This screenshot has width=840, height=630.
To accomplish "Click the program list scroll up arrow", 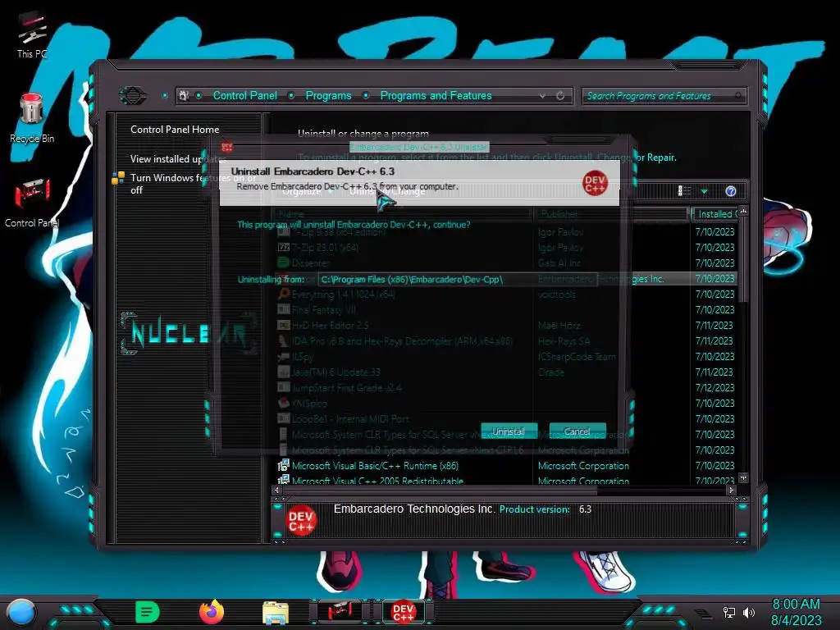I will pyautogui.click(x=743, y=212).
